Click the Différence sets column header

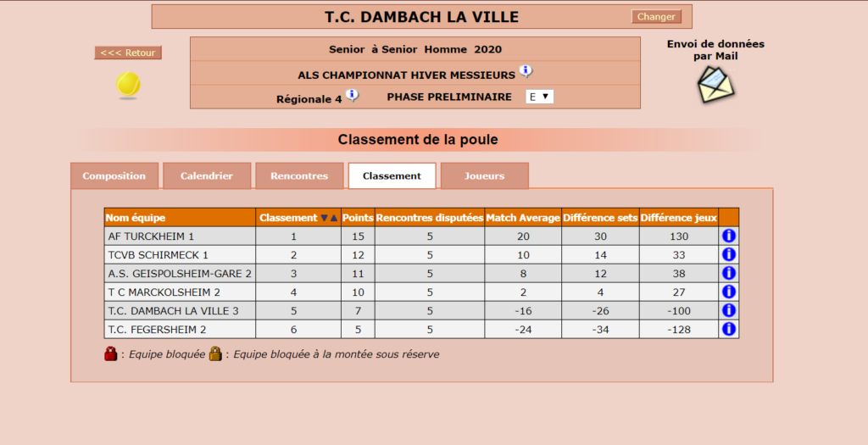(x=601, y=218)
